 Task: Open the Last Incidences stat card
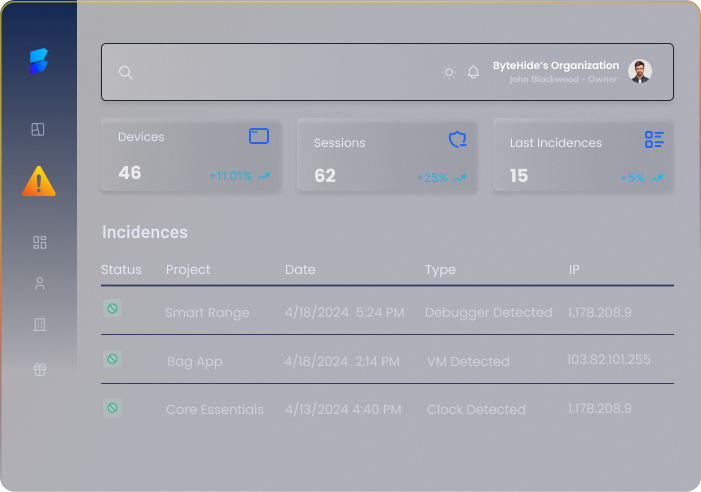click(x=583, y=155)
